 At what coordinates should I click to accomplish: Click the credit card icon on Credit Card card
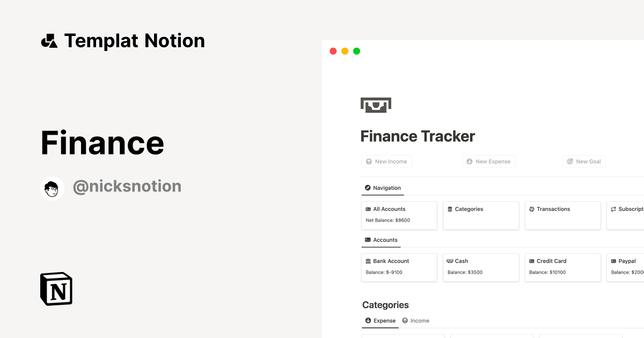tap(532, 261)
